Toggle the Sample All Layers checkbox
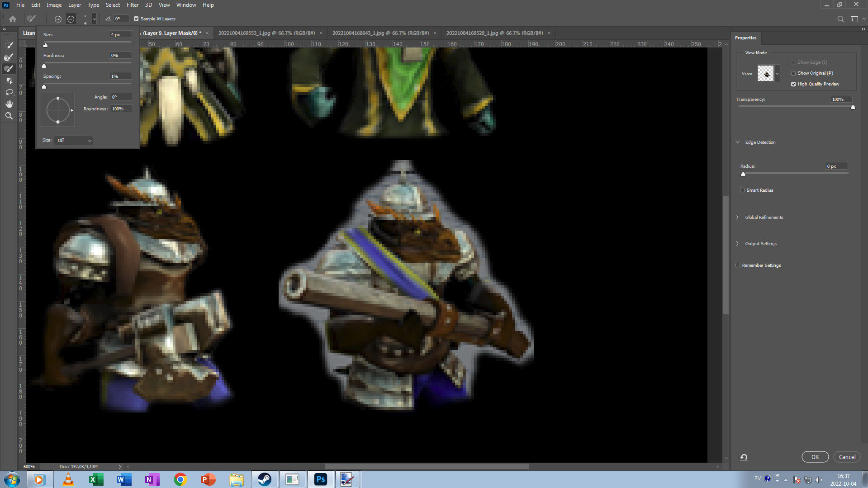This screenshot has height=488, width=868. (136, 19)
